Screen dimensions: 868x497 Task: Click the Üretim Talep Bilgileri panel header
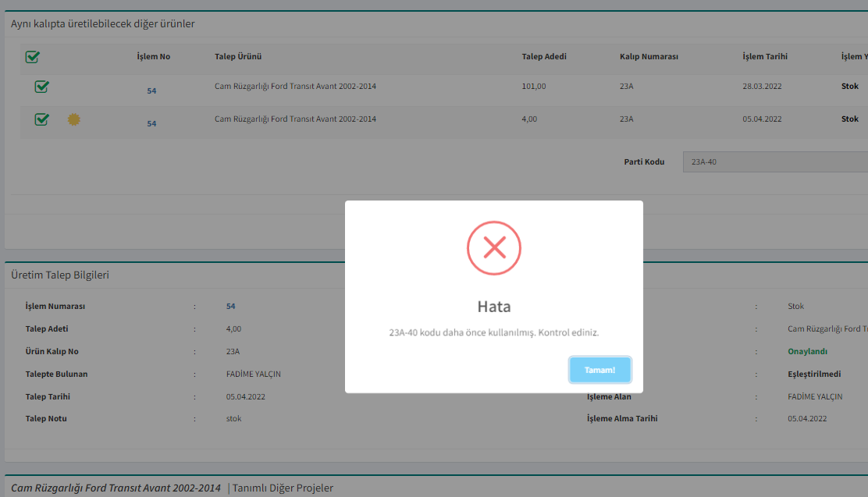(60, 275)
